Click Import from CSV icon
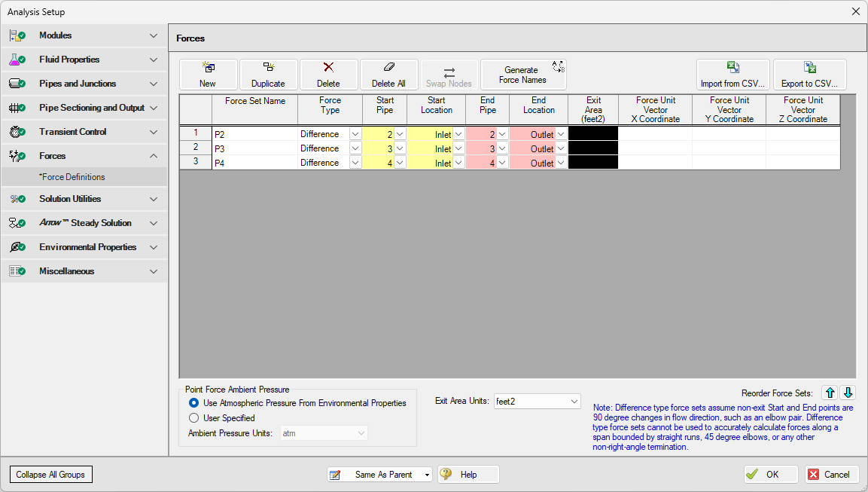This screenshot has height=492, width=868. click(x=733, y=68)
